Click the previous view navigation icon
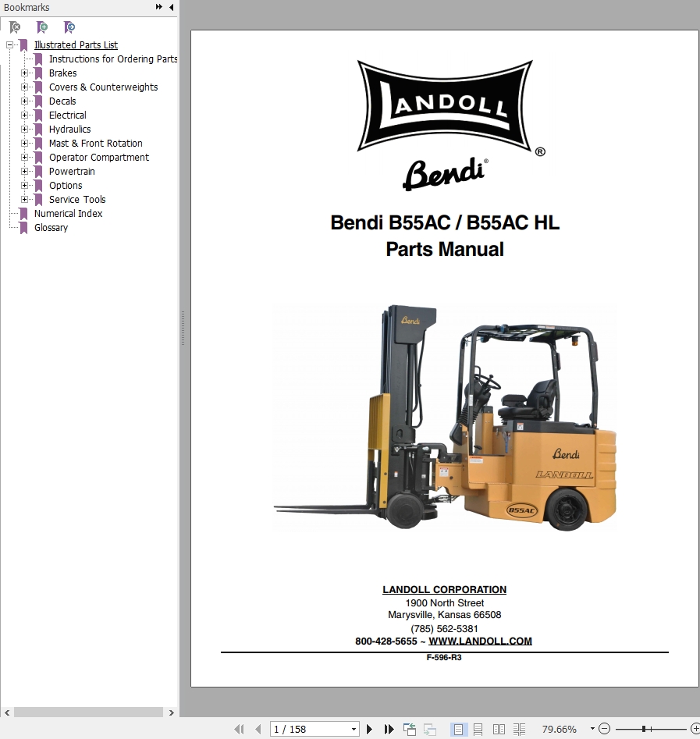The width and height of the screenshot is (700, 739). point(409,729)
